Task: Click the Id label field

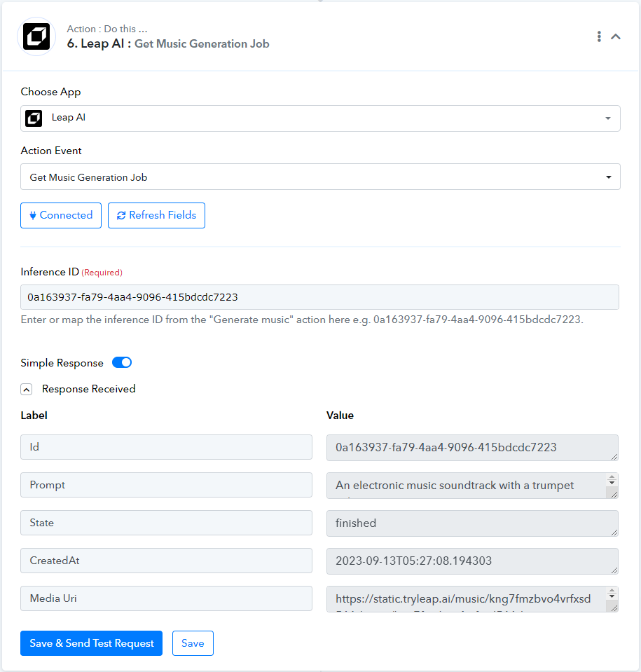Action: click(166, 447)
